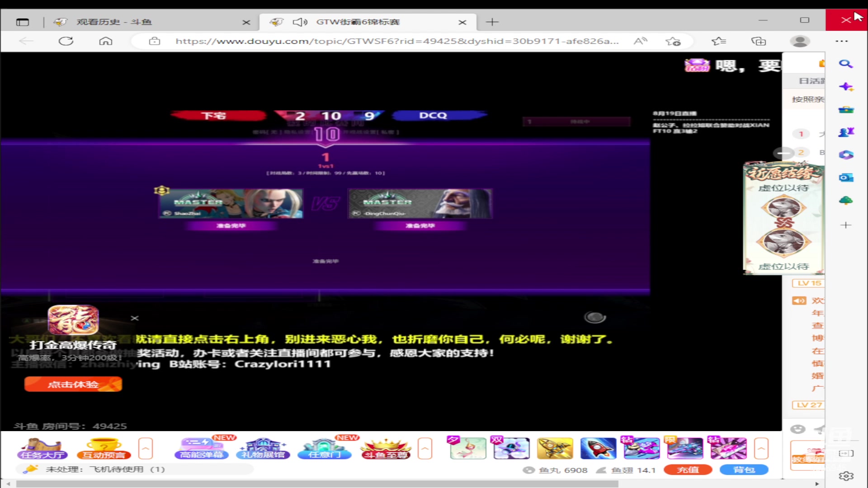
Task: Open 任意门 portal feature
Action: click(324, 449)
